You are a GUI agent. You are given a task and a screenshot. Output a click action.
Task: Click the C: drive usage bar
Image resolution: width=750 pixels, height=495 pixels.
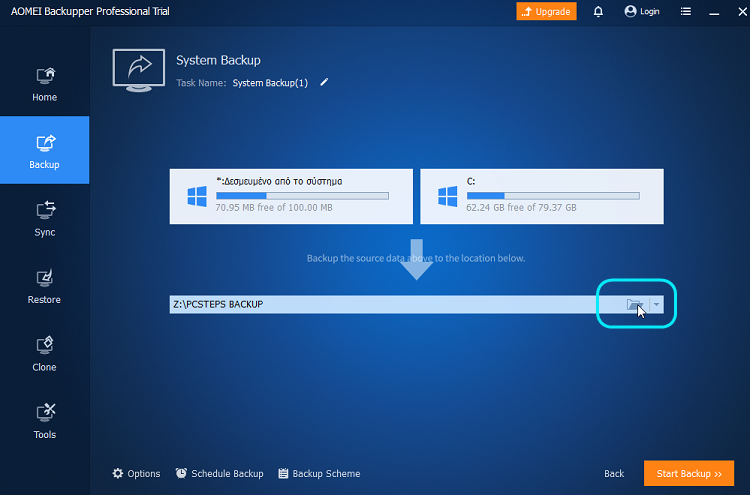553,196
